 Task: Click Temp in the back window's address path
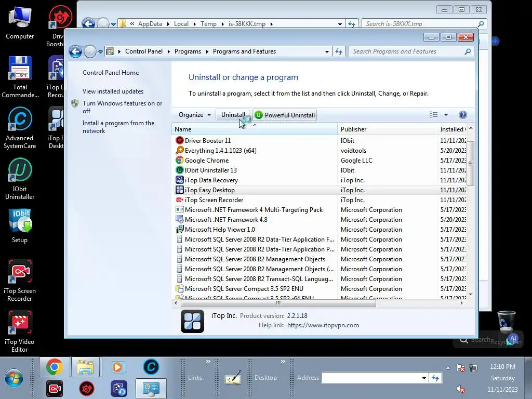pos(208,24)
